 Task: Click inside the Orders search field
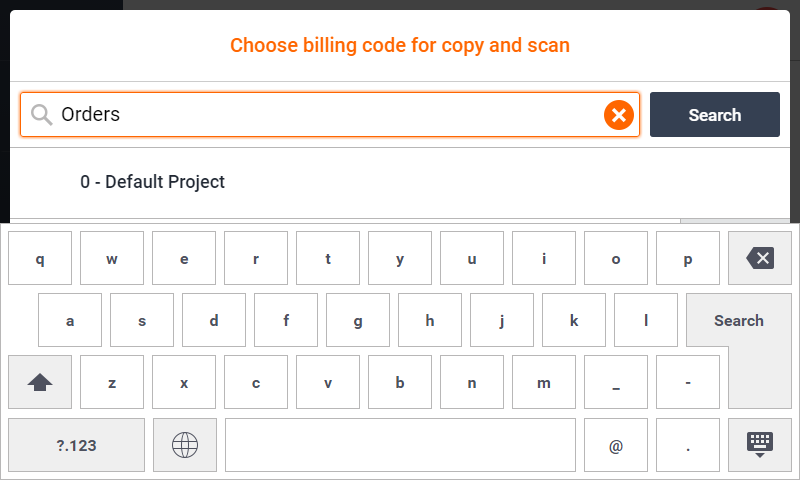point(320,115)
